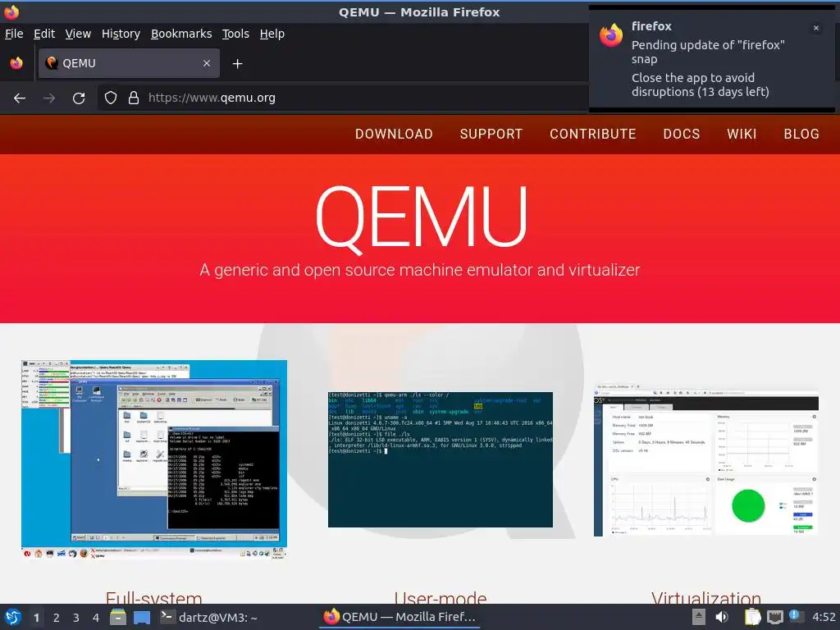This screenshot has width=840, height=630.
Task: Visit the WIKI link
Action: [x=742, y=134]
